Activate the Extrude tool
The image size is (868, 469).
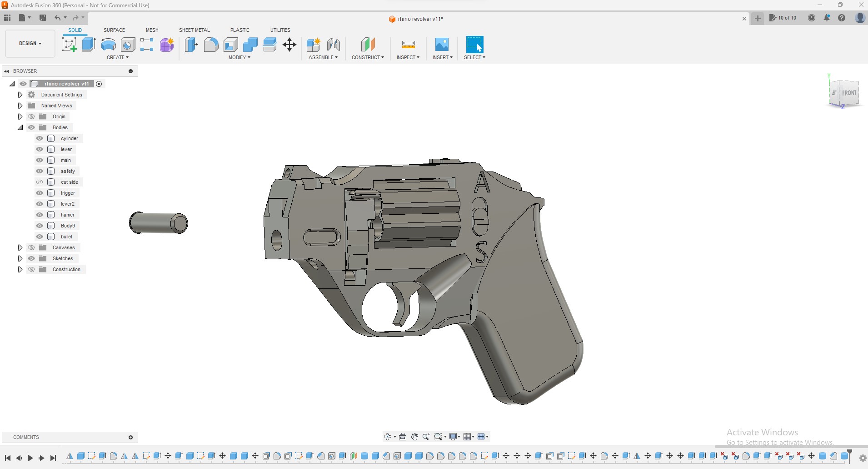[x=87, y=45]
